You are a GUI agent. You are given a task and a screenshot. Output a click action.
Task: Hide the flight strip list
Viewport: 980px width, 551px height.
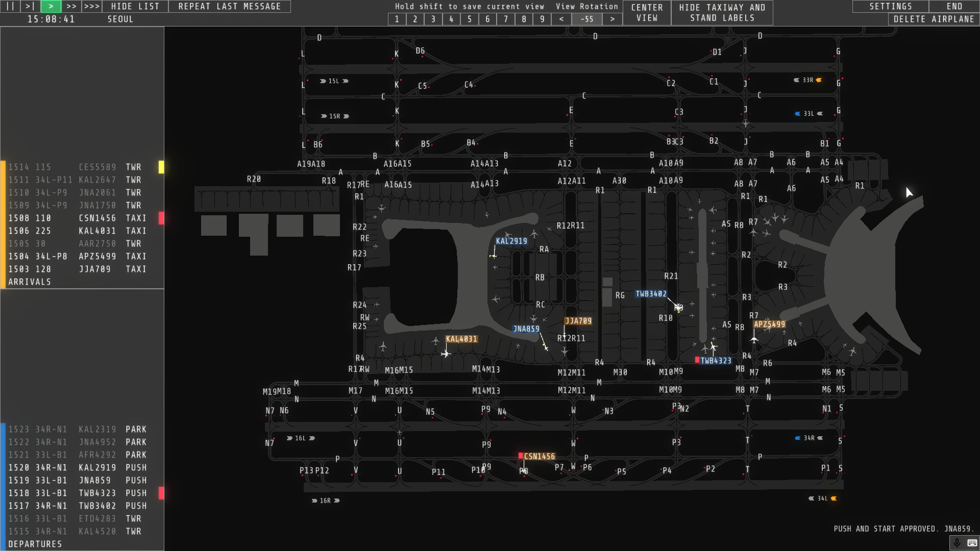click(x=134, y=6)
